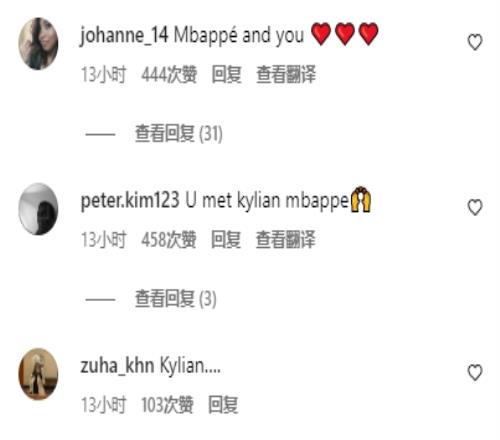500x440 pixels.
Task: Click the zuha_khn username
Action: coord(117,366)
